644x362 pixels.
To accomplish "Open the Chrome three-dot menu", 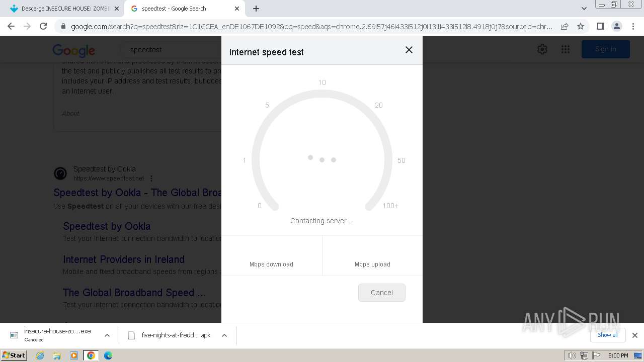I will pyautogui.click(x=632, y=26).
